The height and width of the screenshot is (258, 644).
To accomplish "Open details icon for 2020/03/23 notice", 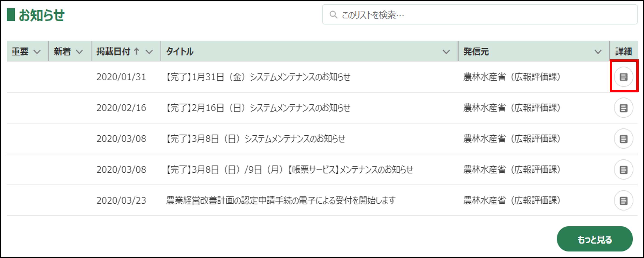I will 623,201.
